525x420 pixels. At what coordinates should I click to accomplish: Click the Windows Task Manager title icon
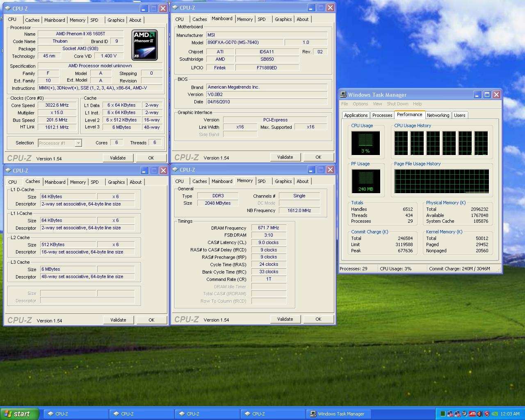[343, 94]
